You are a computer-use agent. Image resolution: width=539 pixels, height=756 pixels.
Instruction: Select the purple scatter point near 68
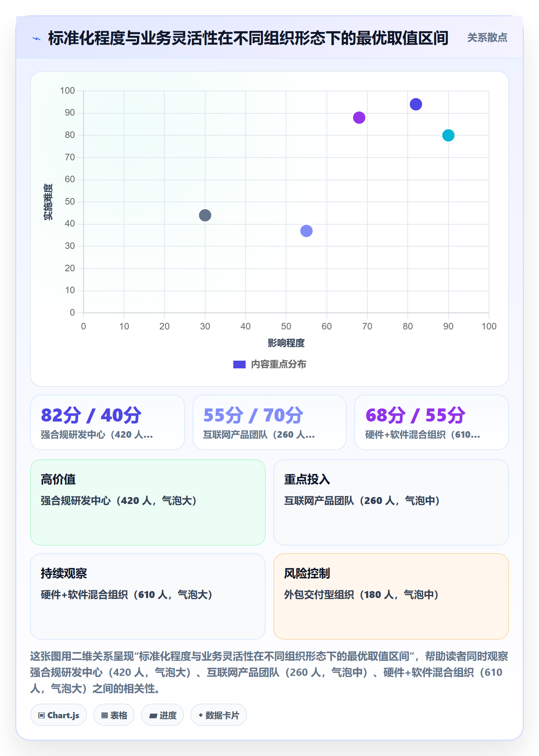[359, 118]
